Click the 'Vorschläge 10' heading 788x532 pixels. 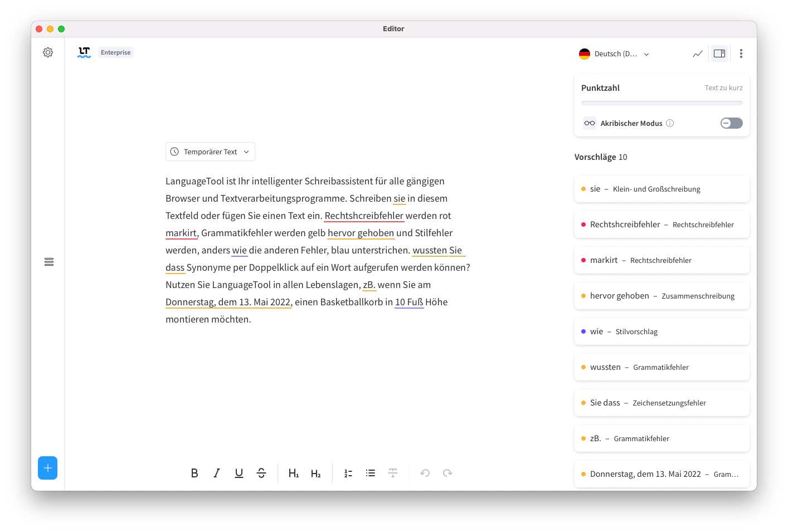(x=601, y=157)
